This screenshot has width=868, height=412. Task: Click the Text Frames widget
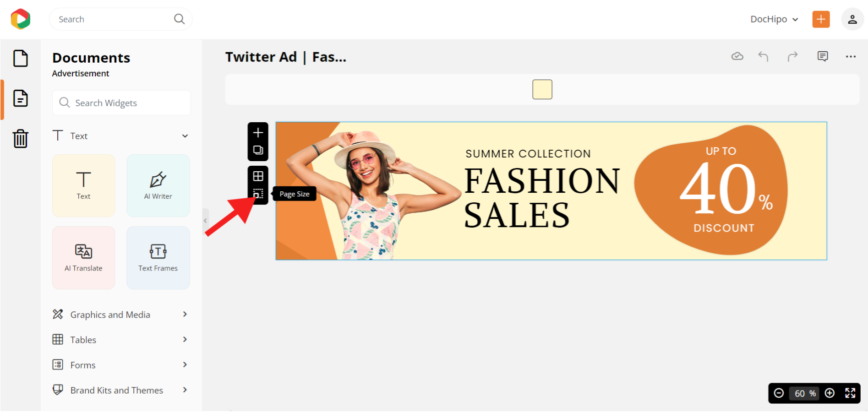tap(158, 258)
